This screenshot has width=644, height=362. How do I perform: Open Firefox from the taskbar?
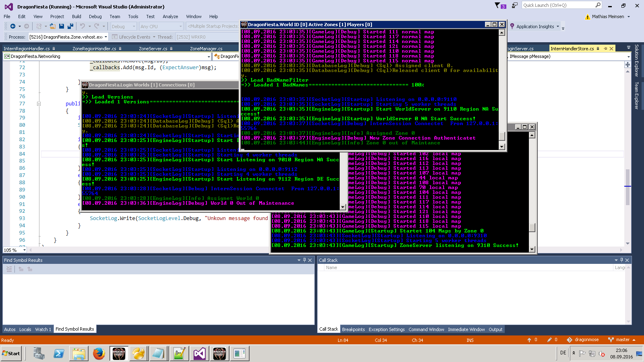pyautogui.click(x=99, y=354)
